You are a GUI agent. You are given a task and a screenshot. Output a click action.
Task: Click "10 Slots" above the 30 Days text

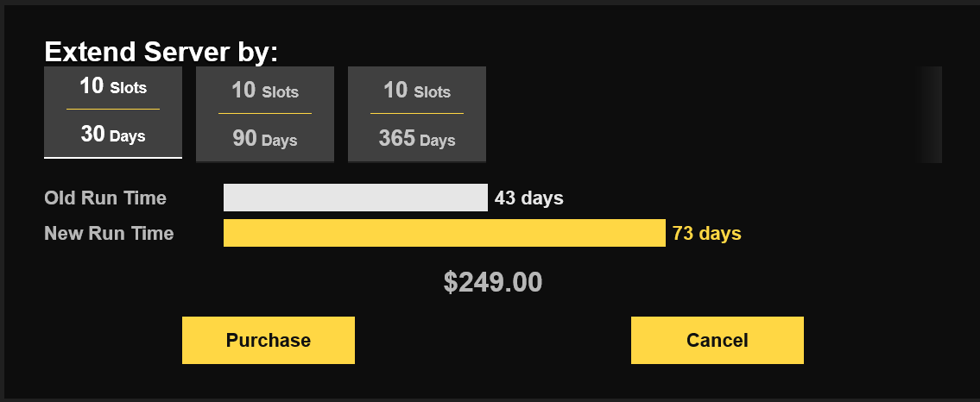point(113,87)
